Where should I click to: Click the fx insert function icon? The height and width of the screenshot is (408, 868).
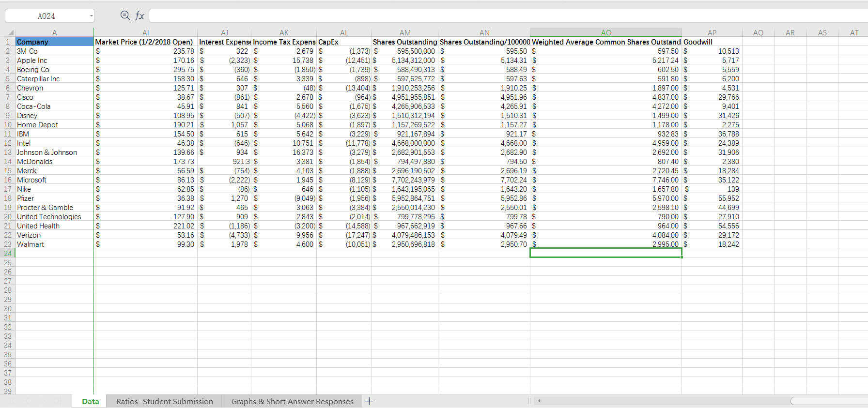[139, 15]
